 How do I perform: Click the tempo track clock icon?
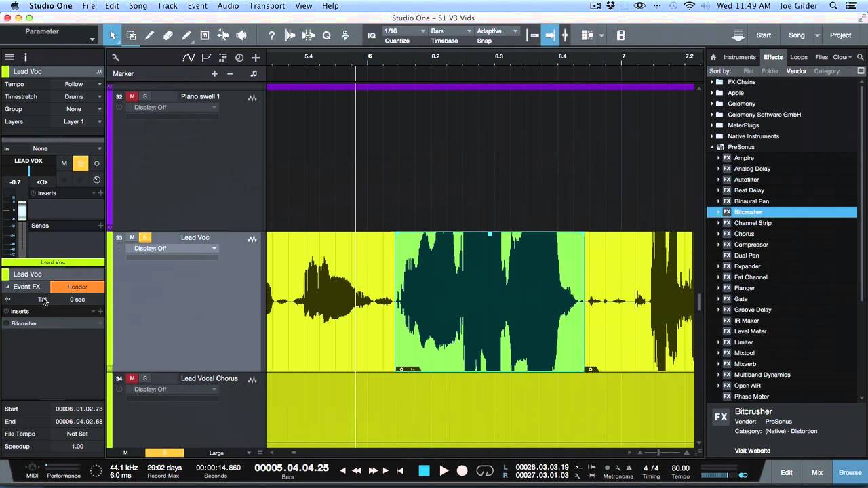(239, 58)
